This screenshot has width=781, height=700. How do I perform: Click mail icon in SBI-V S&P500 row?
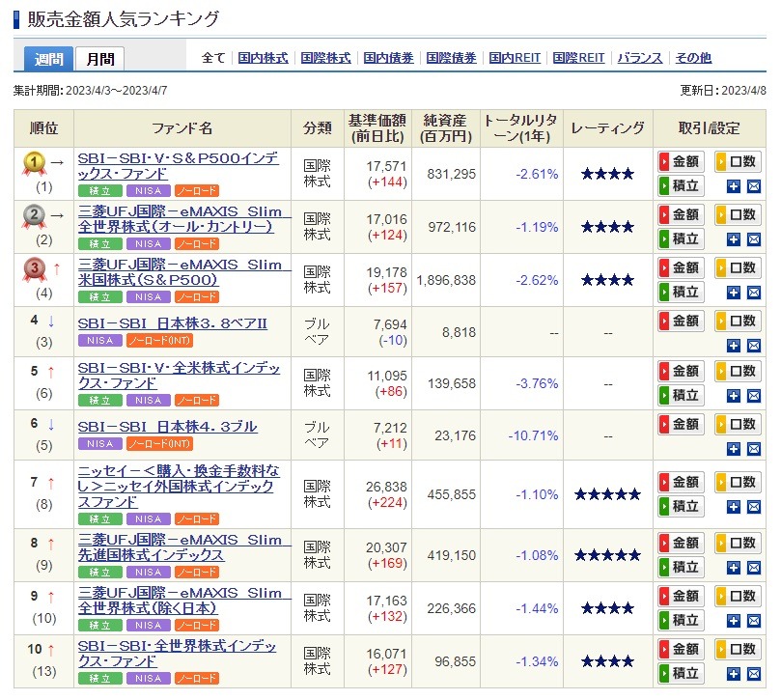pos(754,186)
